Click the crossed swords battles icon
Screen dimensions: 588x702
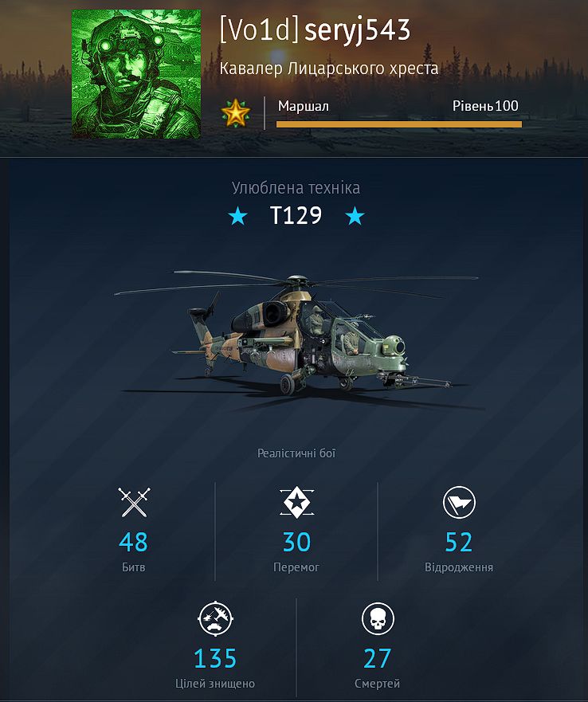[x=134, y=502]
